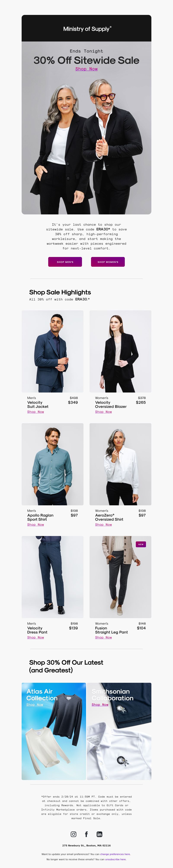Click Shop Now under Sitewide Sale headline
Image resolution: width=173 pixels, height=868 pixels.
[86, 69]
